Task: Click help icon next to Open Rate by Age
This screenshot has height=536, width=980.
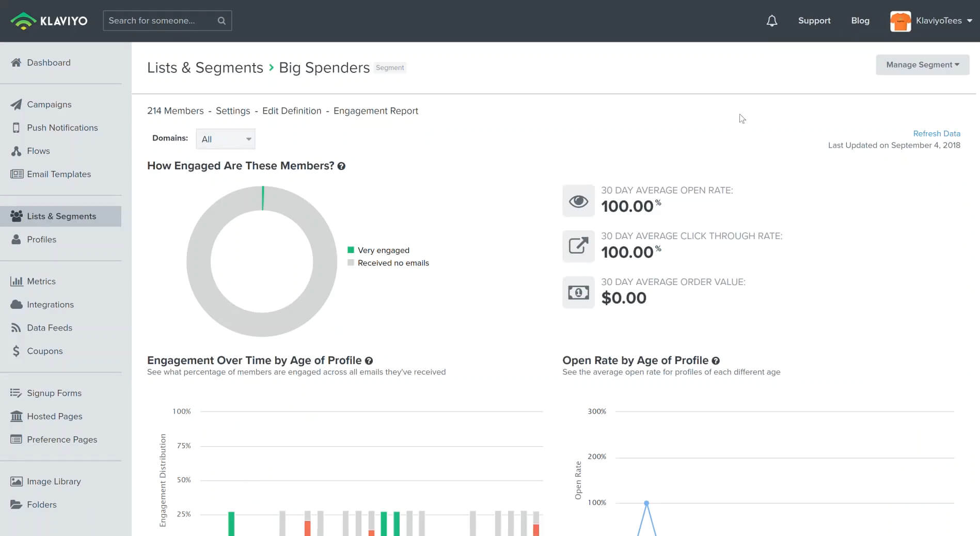Action: (x=716, y=361)
